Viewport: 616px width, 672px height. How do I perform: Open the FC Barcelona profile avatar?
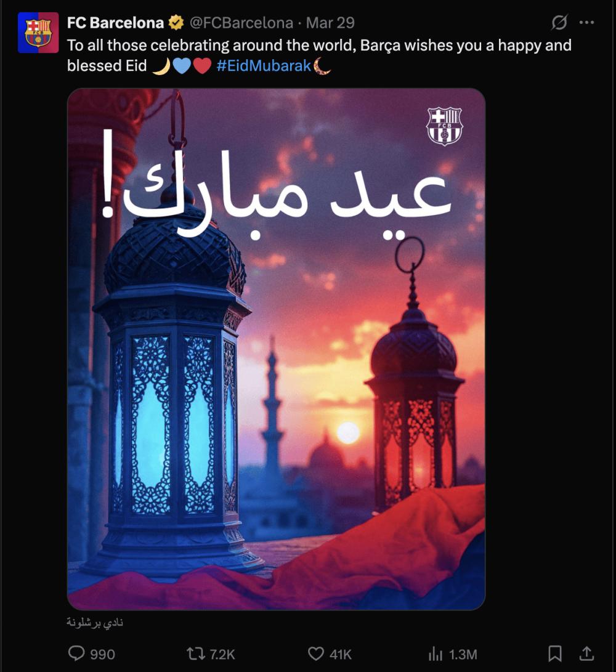coord(38,33)
